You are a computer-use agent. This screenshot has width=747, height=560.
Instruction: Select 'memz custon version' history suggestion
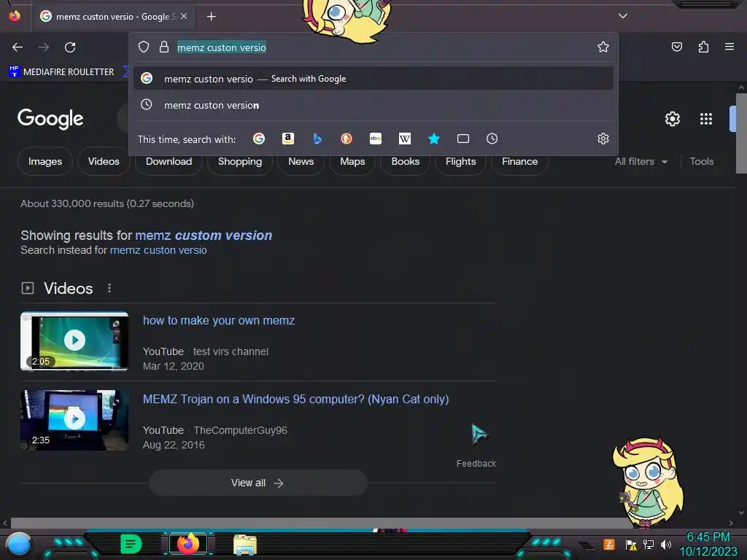point(373,105)
